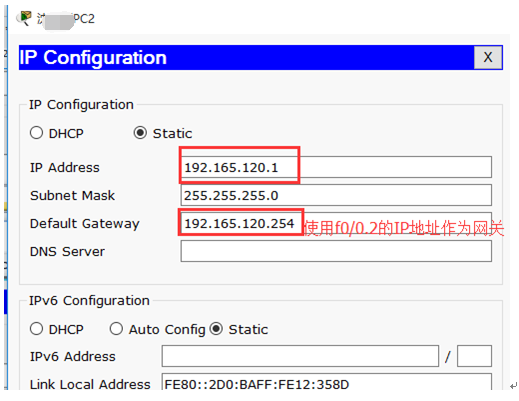The height and width of the screenshot is (401, 519).
Task: Click the IPv6 Configuration group heading
Action: point(89,301)
